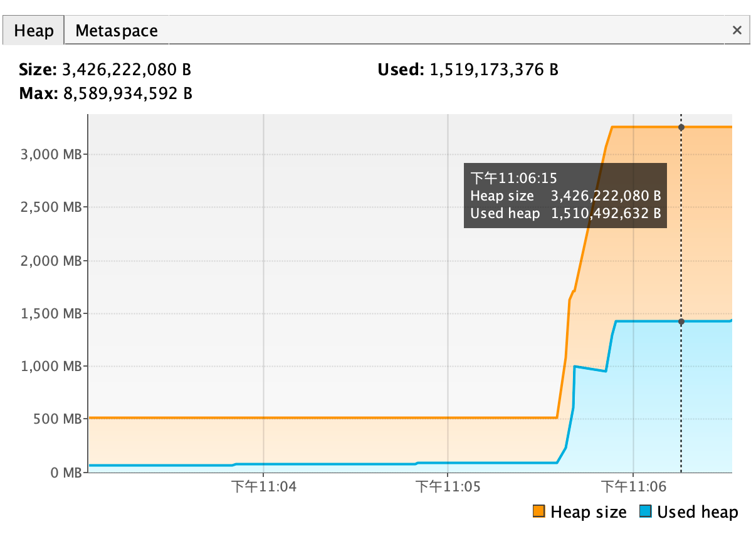Viewport: 756px width, 534px height.
Task: Switch to the Metaspace tab
Action: [117, 31]
